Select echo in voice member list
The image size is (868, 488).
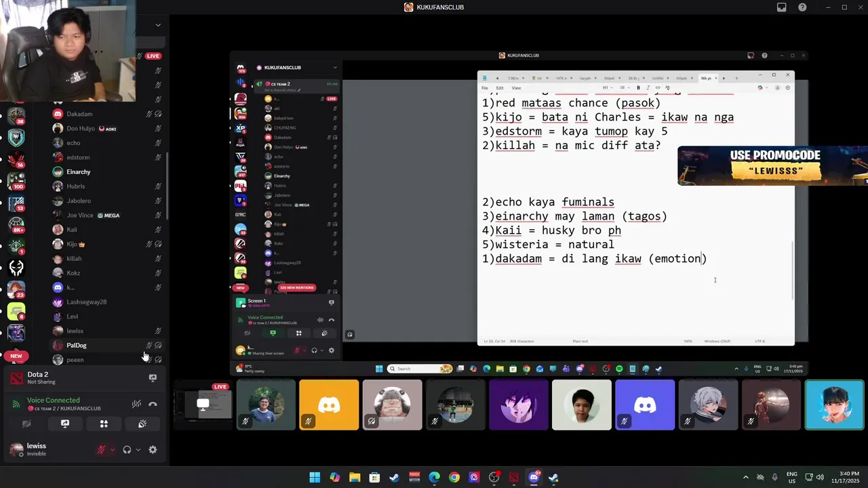coord(106,143)
